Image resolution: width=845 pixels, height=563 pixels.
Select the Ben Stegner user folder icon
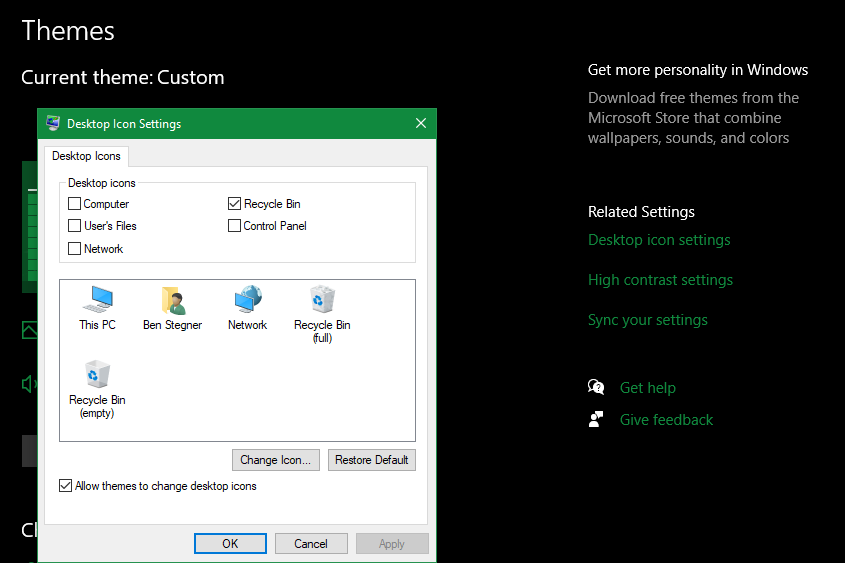[172, 301]
